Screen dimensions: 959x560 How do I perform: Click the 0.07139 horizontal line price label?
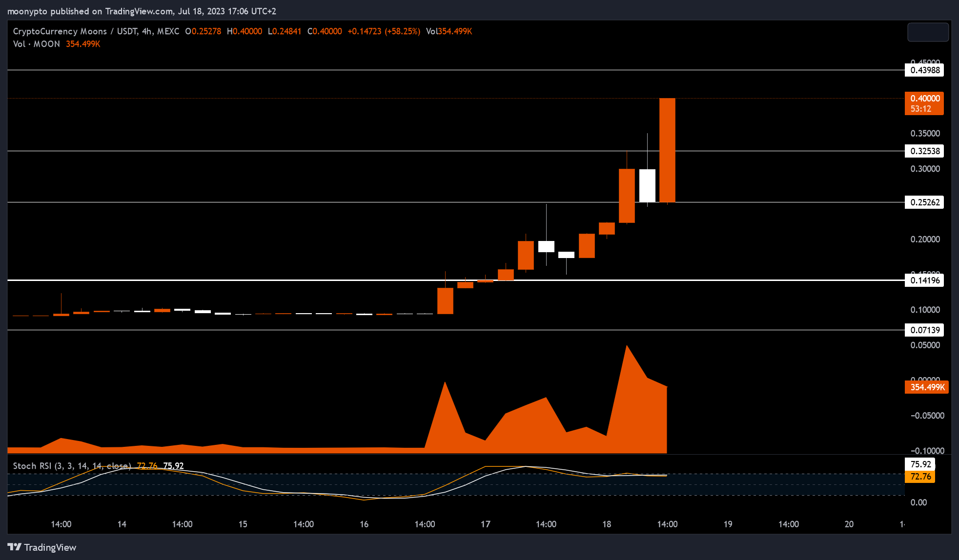click(924, 330)
